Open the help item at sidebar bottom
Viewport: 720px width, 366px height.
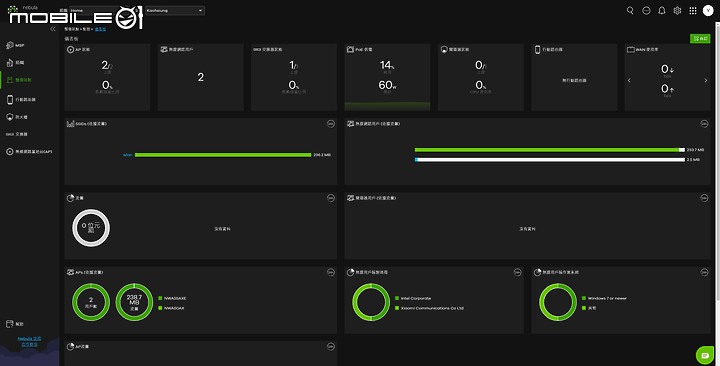pyautogui.click(x=15, y=324)
